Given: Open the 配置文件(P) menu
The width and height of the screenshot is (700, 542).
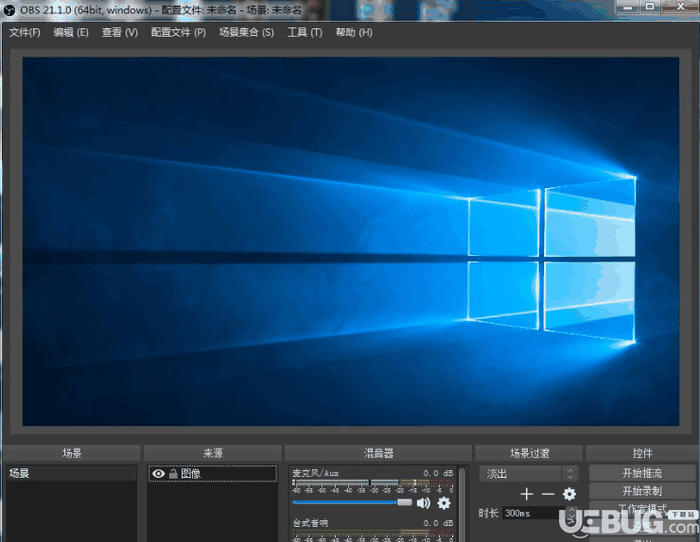Looking at the screenshot, I should click(x=178, y=32).
